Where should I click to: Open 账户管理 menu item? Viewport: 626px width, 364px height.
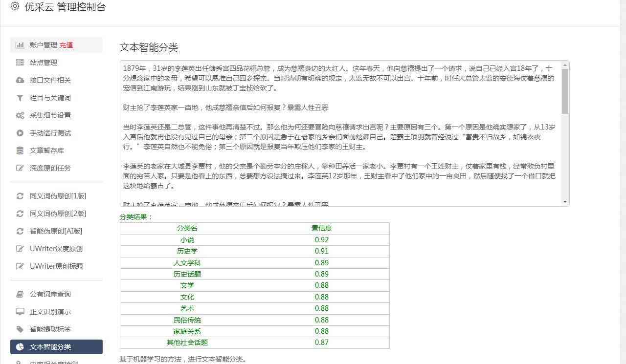tap(56, 45)
